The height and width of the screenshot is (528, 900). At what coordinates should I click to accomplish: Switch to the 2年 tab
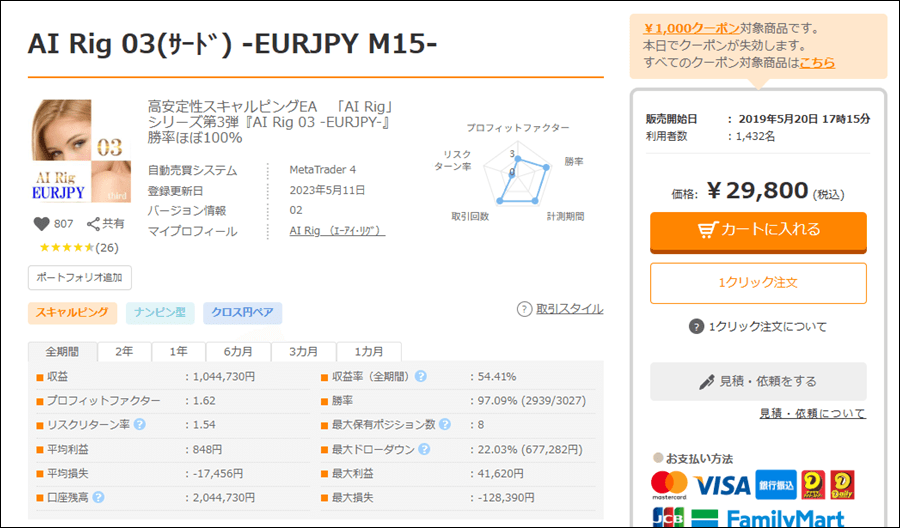124,352
